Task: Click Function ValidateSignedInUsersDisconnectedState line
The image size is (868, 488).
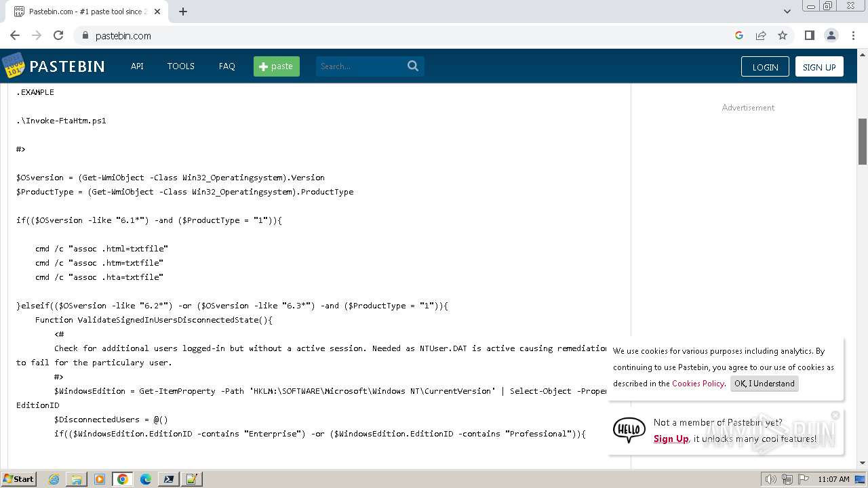Action: 153,320
